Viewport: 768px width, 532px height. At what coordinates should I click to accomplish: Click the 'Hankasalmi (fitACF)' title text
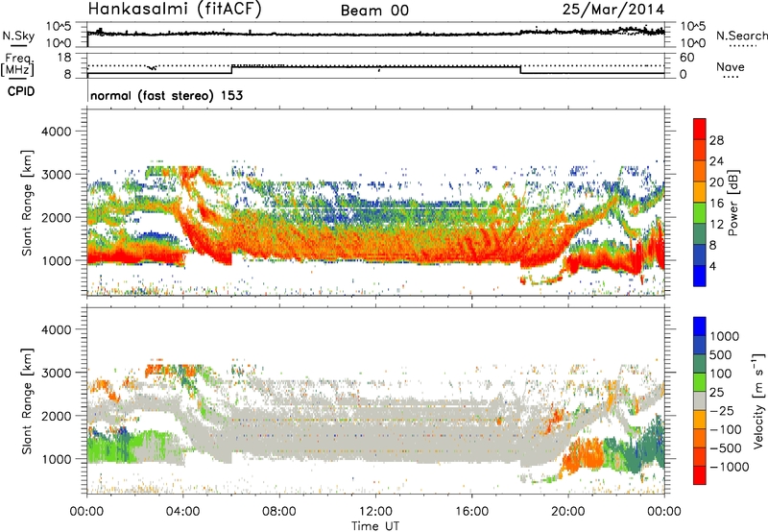175,10
